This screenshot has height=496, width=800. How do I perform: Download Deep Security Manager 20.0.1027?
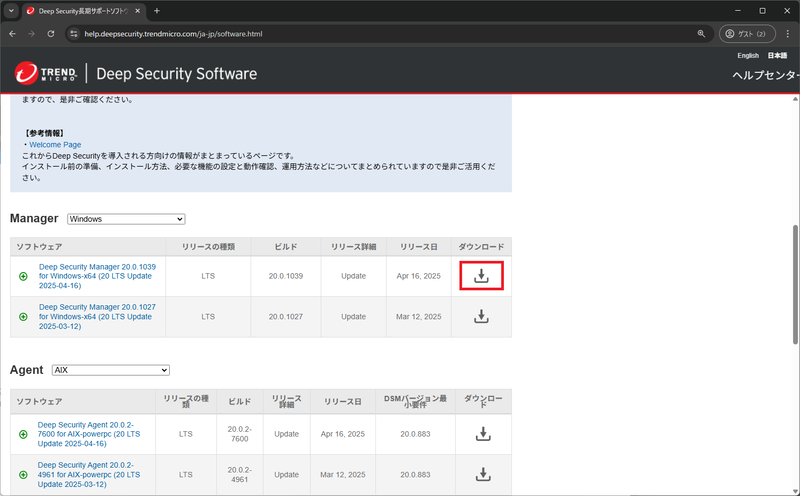481,316
